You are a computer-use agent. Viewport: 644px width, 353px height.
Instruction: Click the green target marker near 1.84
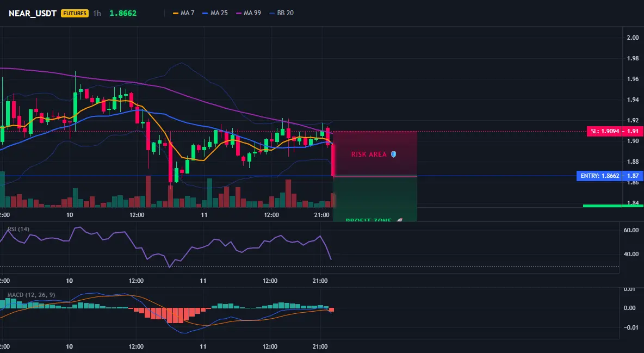tap(613, 206)
